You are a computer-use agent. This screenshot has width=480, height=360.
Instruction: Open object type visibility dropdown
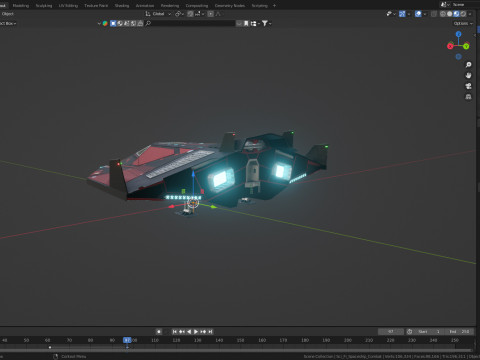391,14
